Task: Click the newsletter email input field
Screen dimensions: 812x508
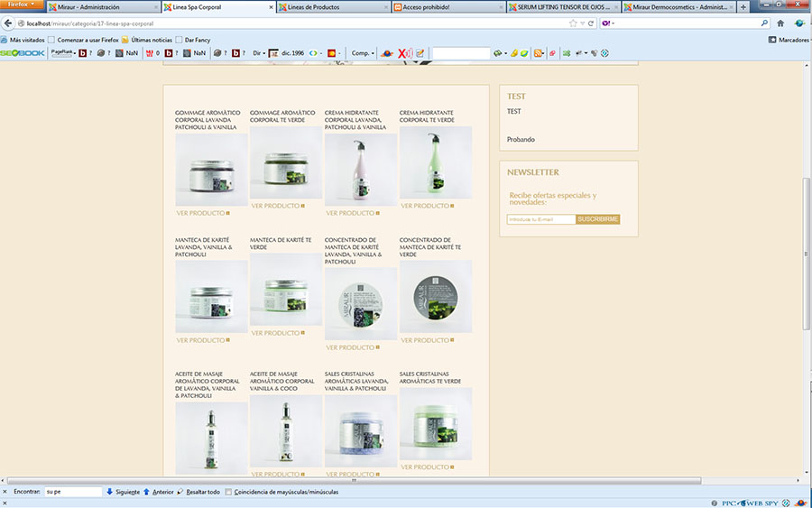Action: (541, 219)
